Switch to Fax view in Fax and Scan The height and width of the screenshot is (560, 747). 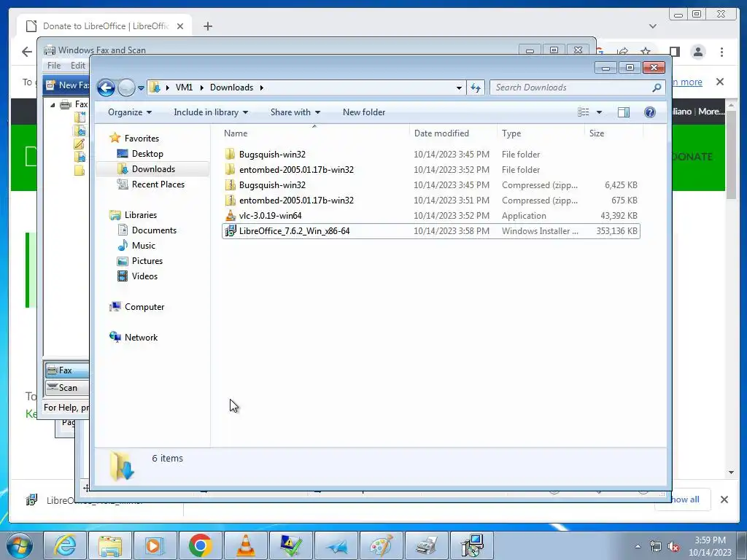pos(66,370)
